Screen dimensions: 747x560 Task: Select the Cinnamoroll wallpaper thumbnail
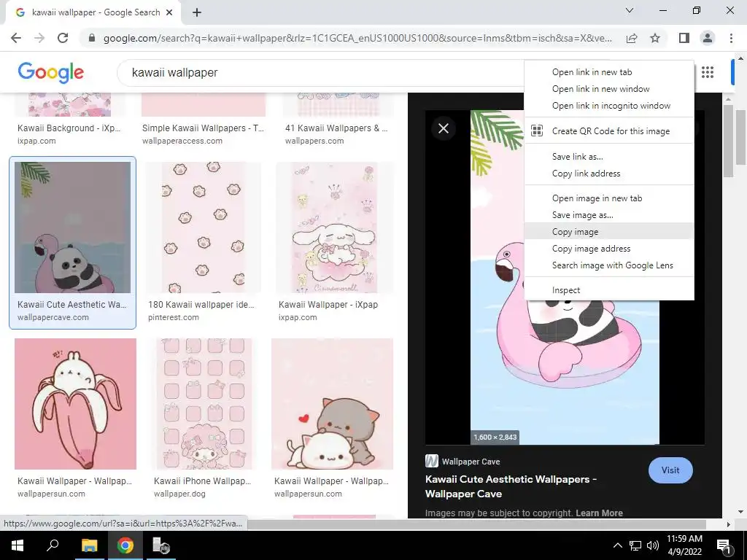334,227
